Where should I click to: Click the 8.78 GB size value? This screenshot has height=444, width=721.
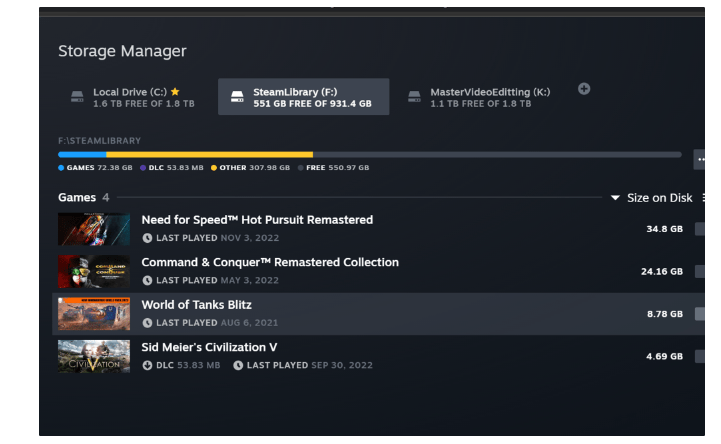pyautogui.click(x=665, y=314)
